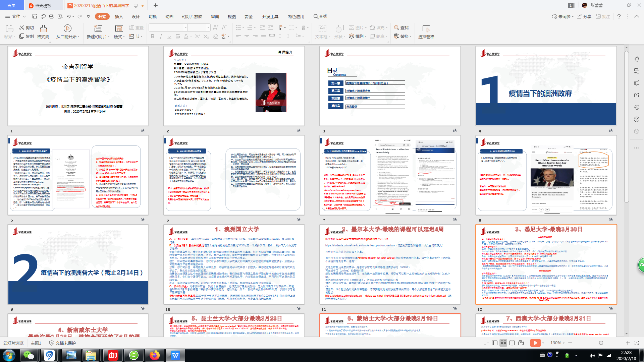
Task: Select slide 4 疫情当下的澳洲政府 thumbnail
Action: 546,86
